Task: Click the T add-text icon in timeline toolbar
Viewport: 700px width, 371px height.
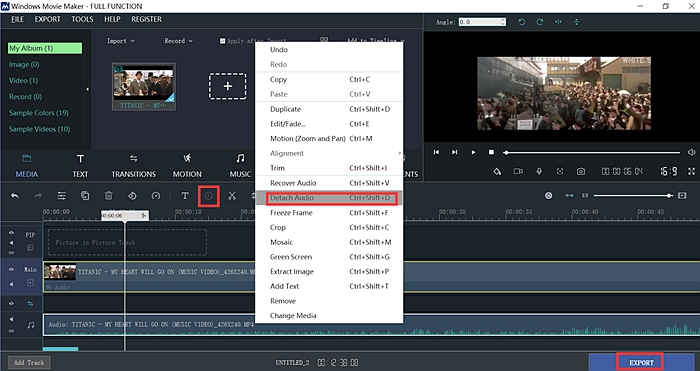Action: point(185,196)
